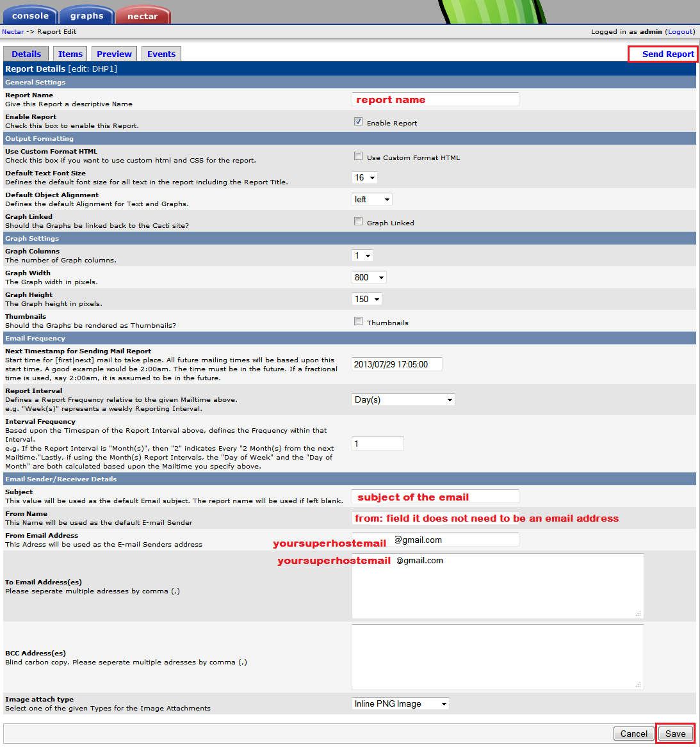Click the Save button

[675, 734]
